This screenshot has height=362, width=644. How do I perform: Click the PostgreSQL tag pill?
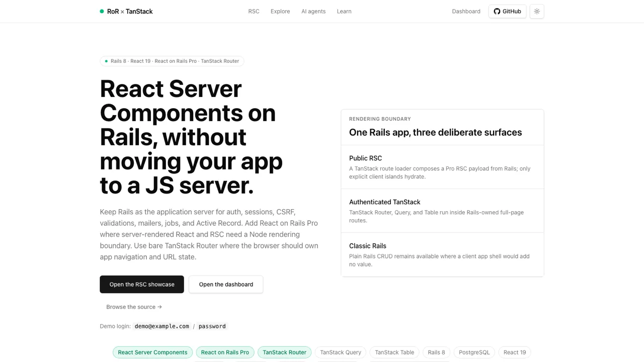(474, 352)
